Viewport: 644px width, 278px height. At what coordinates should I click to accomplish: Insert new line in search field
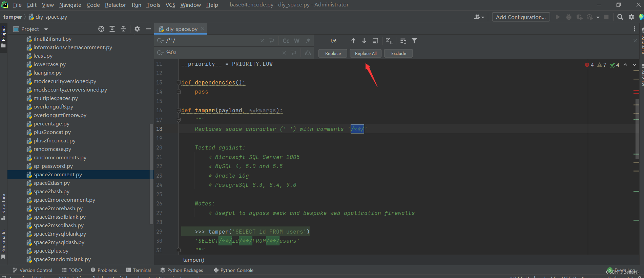pos(271,41)
